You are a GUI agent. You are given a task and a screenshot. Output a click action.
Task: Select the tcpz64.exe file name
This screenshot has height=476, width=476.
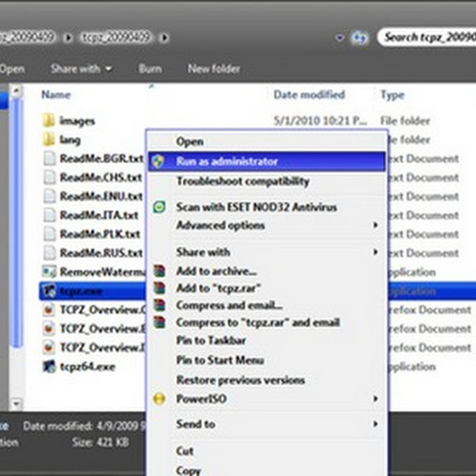[x=87, y=367]
